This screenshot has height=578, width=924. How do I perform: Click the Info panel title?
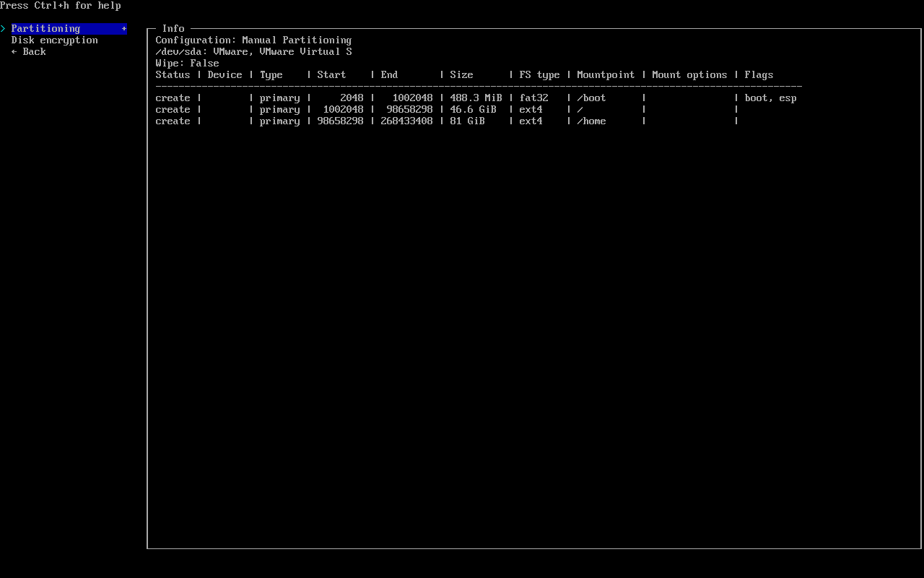[173, 29]
